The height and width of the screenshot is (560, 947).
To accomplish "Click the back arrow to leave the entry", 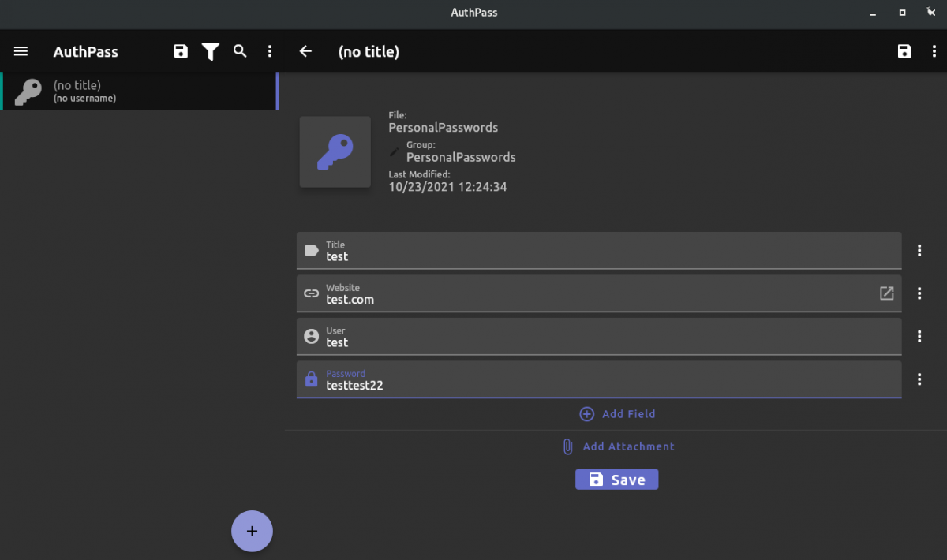I will point(305,50).
